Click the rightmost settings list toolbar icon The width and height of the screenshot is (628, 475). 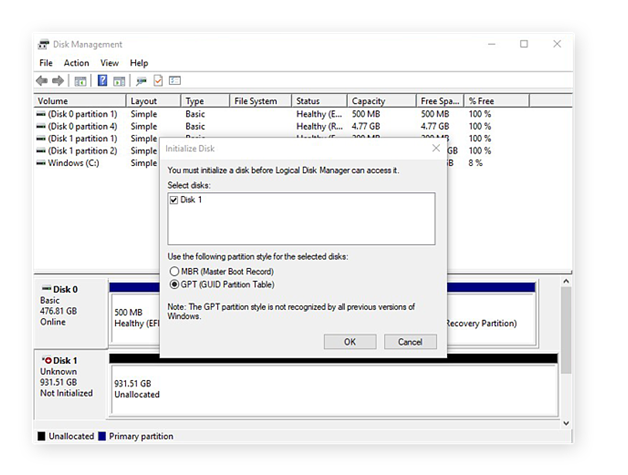tap(174, 81)
